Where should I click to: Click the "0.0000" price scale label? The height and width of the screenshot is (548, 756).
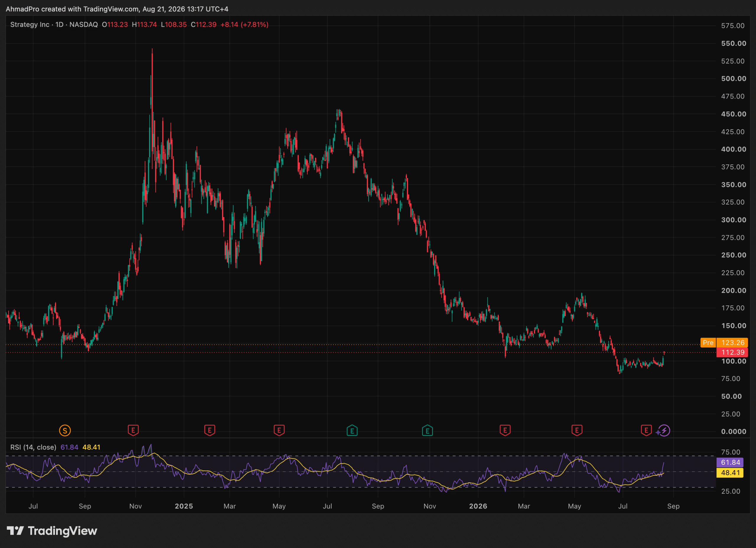click(734, 432)
